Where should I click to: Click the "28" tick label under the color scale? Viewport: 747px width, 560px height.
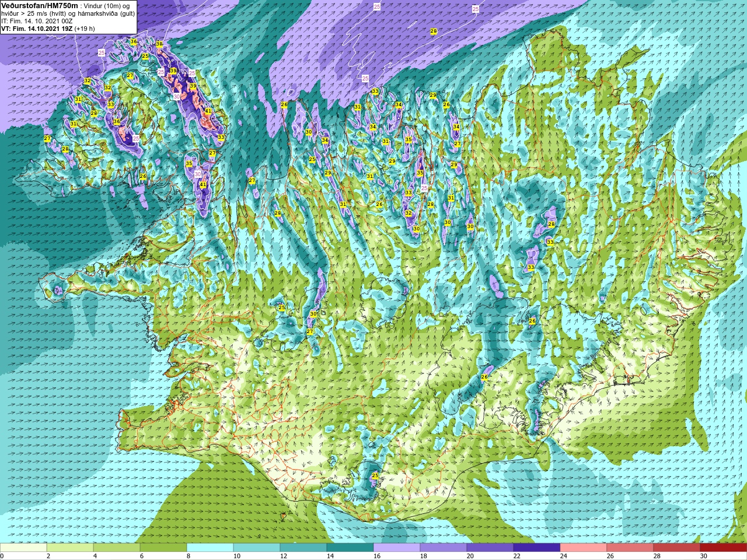[x=657, y=556]
